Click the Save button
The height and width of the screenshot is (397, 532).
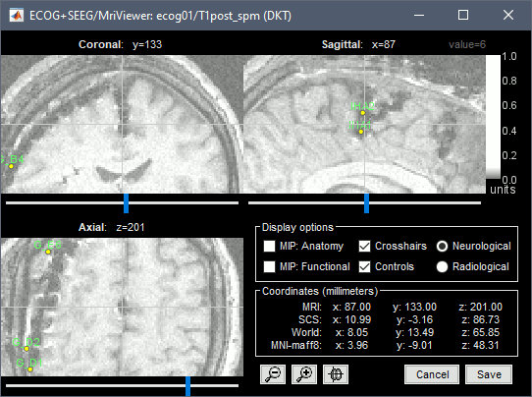click(x=489, y=374)
